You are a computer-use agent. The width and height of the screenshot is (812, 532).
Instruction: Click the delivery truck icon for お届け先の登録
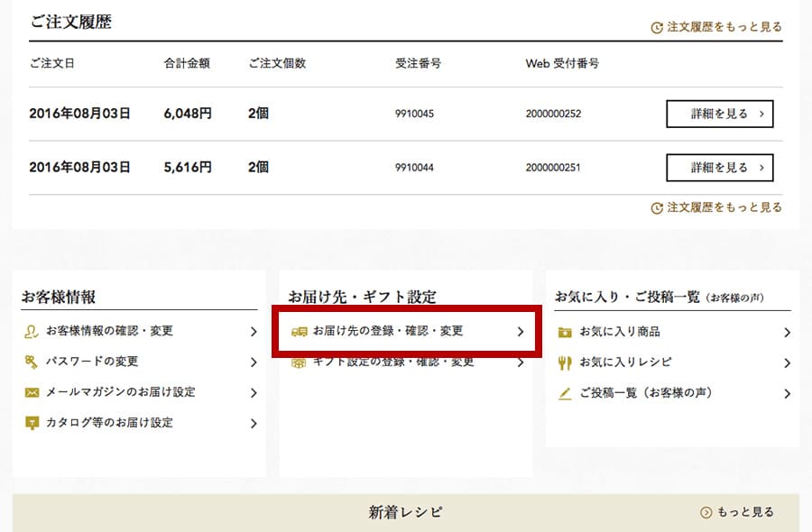click(299, 332)
